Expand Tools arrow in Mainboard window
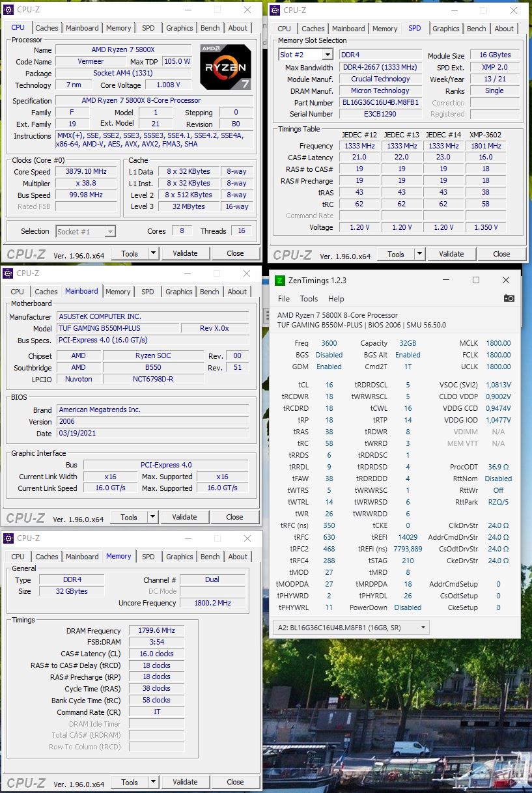 click(153, 517)
